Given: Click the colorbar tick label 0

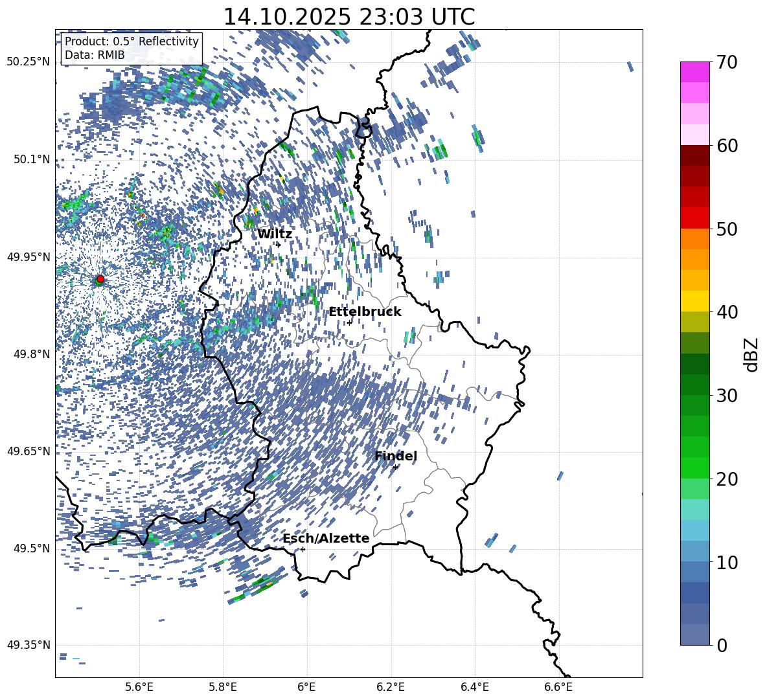Looking at the screenshot, I should tap(722, 645).
